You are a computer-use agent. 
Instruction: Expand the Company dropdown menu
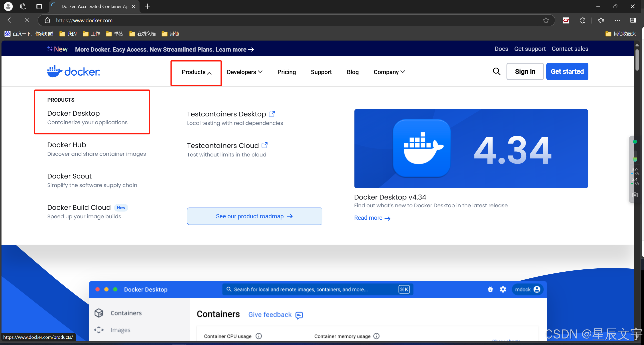click(389, 72)
